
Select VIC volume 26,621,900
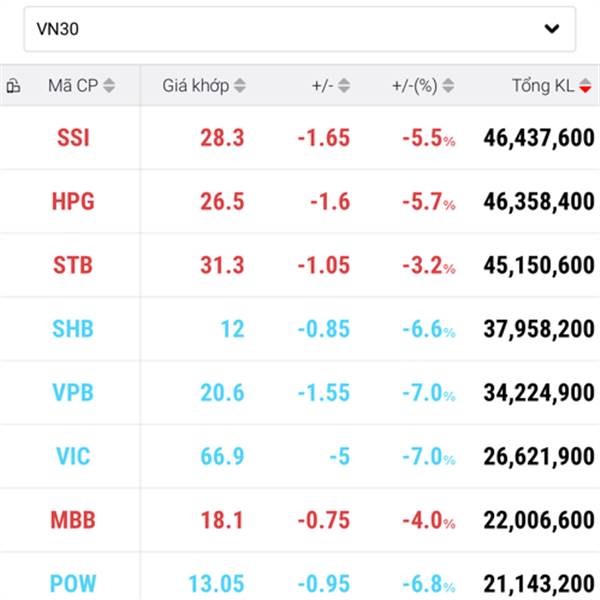[x=539, y=457]
